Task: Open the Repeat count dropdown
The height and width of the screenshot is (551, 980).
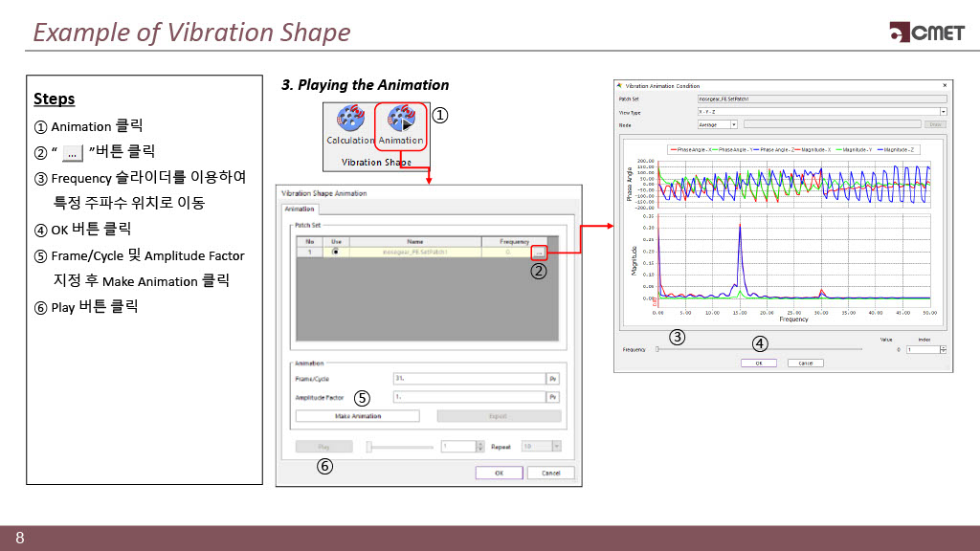Action: coord(557,446)
